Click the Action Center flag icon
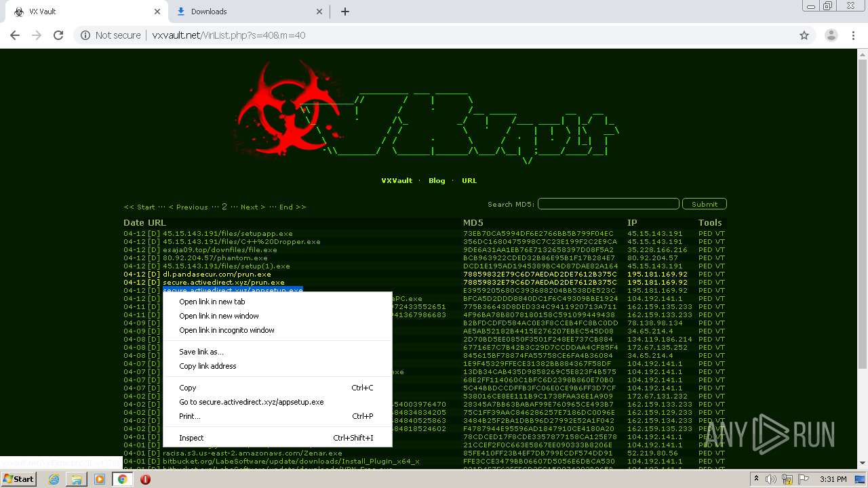 (804, 479)
